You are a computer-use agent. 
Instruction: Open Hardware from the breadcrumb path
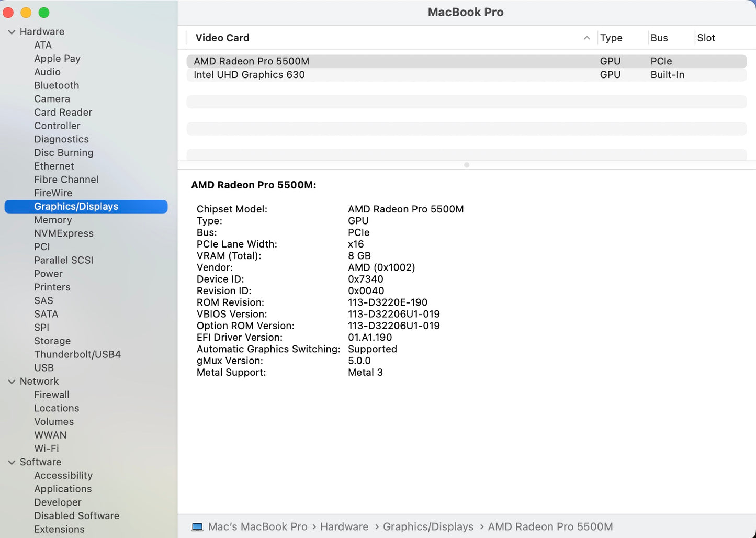click(344, 526)
